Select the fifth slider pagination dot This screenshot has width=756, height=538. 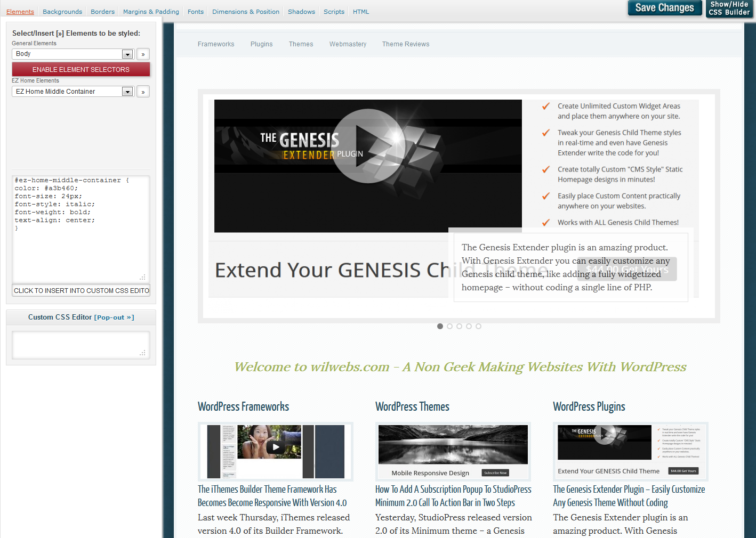478,326
